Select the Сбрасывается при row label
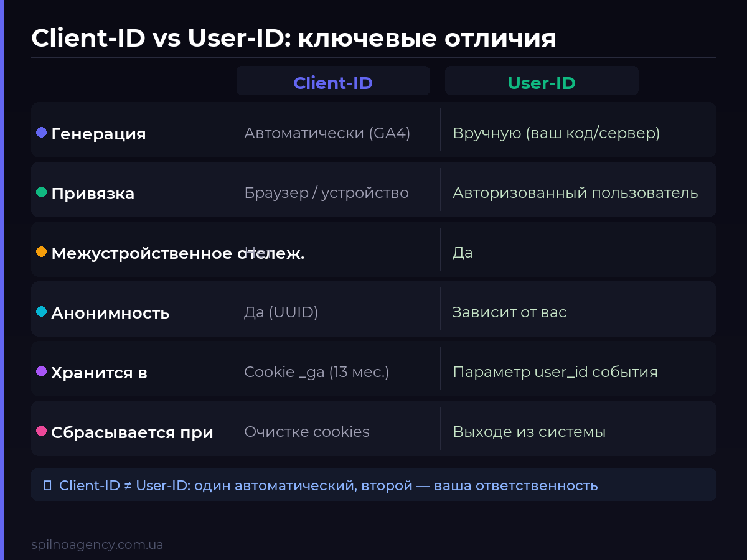Viewport: 747px width, 560px height. click(132, 432)
